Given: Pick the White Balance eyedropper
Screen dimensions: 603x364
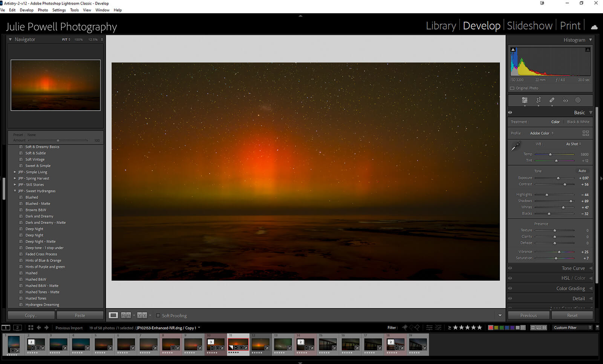Looking at the screenshot, I should pyautogui.click(x=516, y=146).
